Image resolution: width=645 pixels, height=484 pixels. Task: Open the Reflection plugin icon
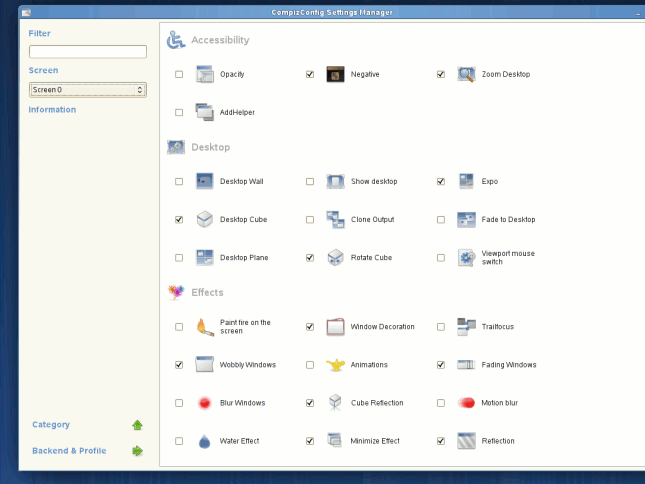[466, 441]
